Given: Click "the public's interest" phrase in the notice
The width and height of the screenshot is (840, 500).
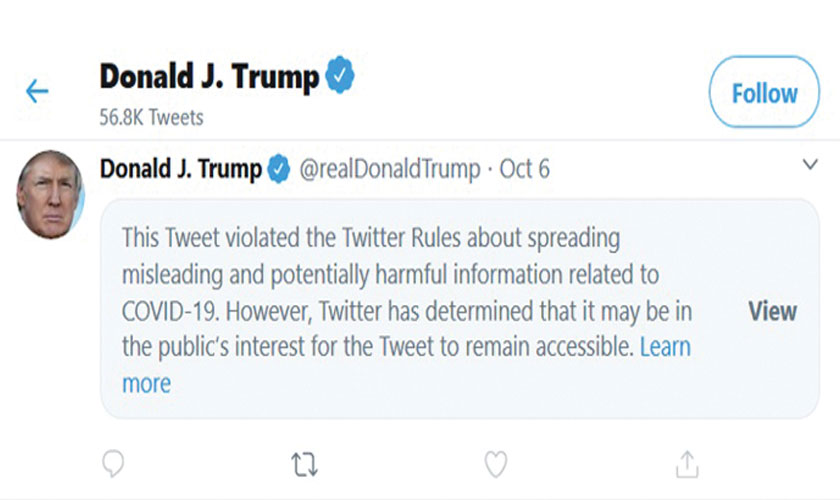Looking at the screenshot, I should pos(228,347).
